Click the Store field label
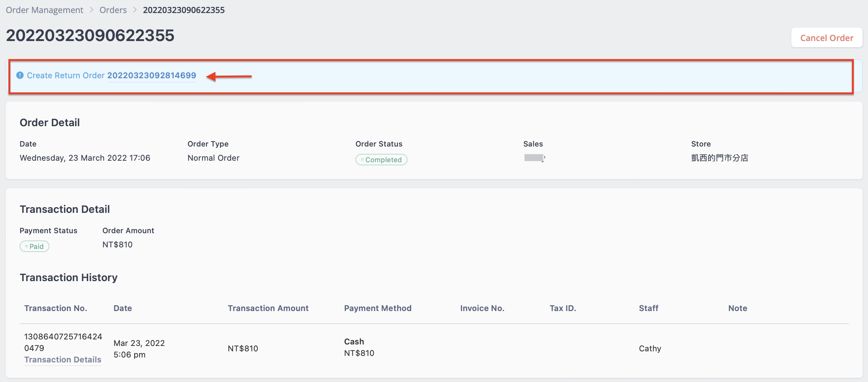The height and width of the screenshot is (382, 868). (x=701, y=144)
